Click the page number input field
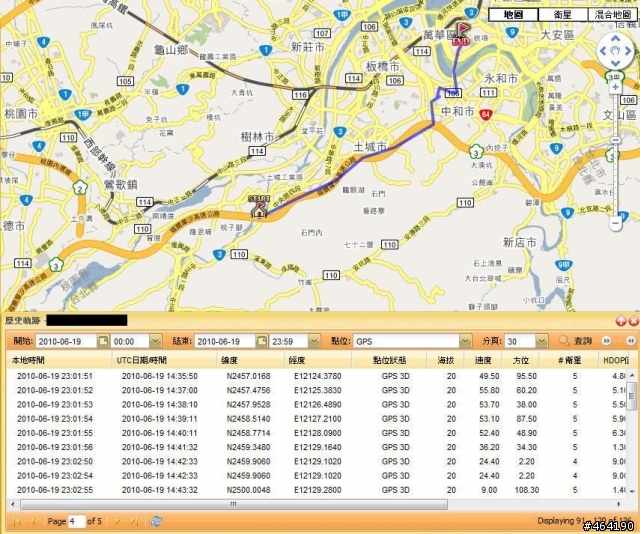The width and height of the screenshot is (640, 534). [77, 521]
